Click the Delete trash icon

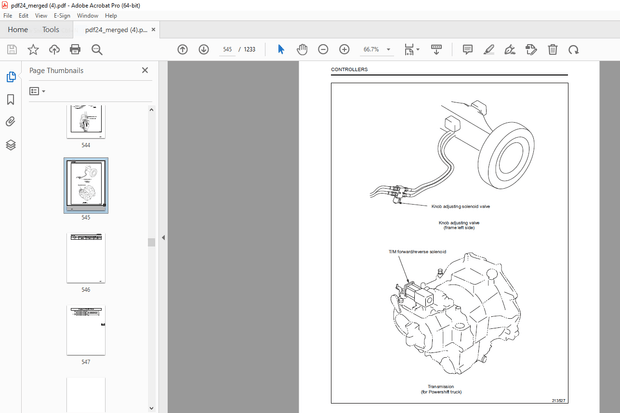(x=553, y=49)
